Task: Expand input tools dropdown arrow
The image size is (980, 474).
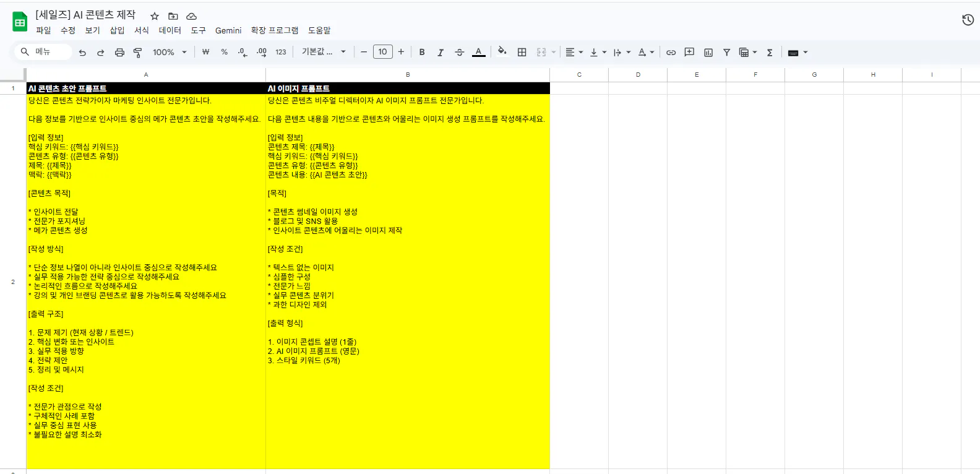Action: (x=806, y=53)
